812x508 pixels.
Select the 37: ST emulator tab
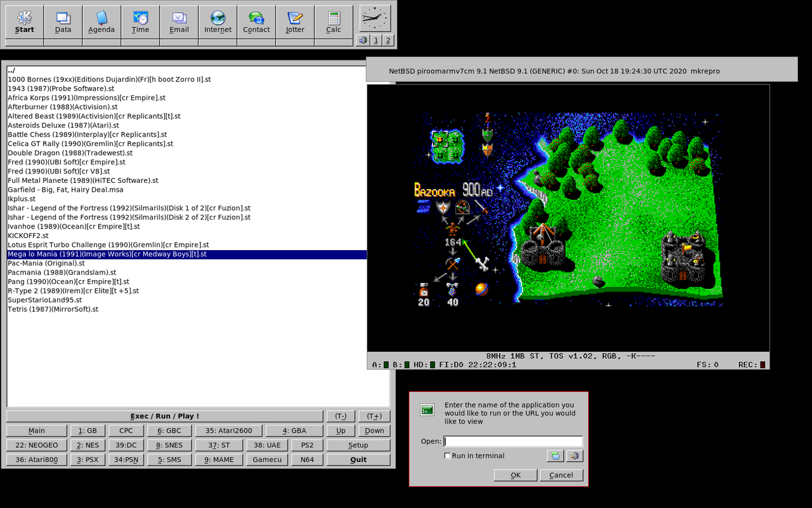[x=219, y=445]
